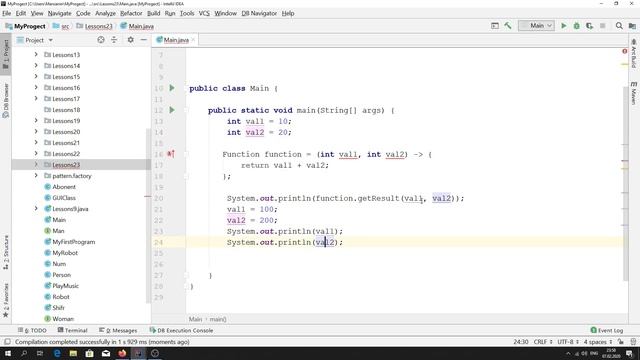640x360 pixels.
Task: Open Task View in taskbar
Action: (x=40, y=353)
